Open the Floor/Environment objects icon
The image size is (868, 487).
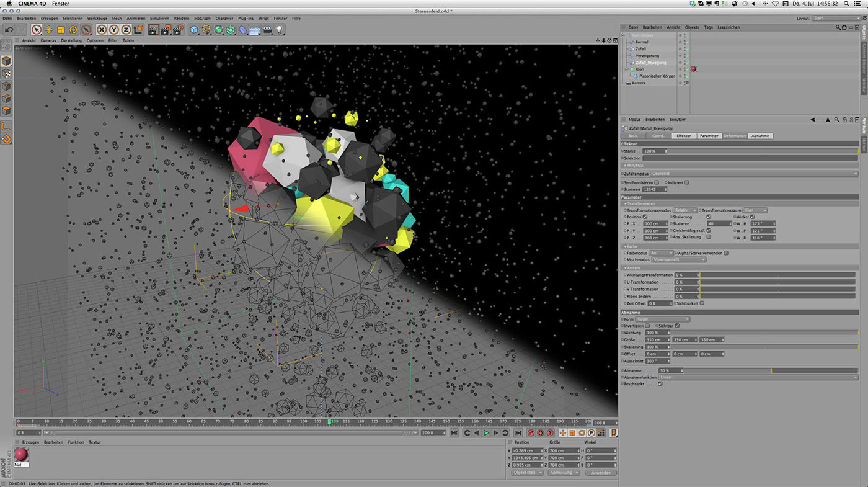[x=255, y=29]
